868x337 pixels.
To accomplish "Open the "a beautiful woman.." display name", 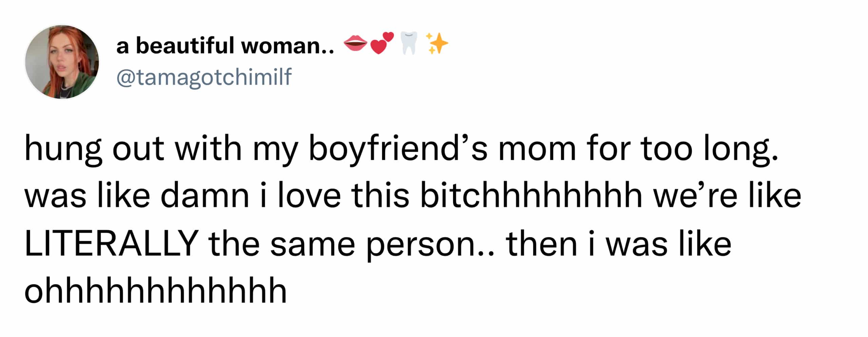I will point(225,46).
